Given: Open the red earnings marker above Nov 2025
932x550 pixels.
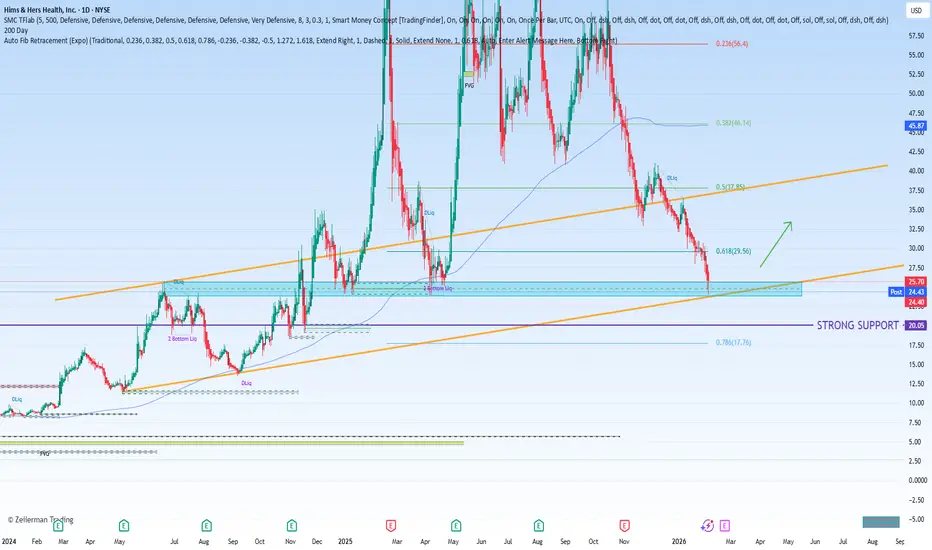Looking at the screenshot, I should 624,526.
